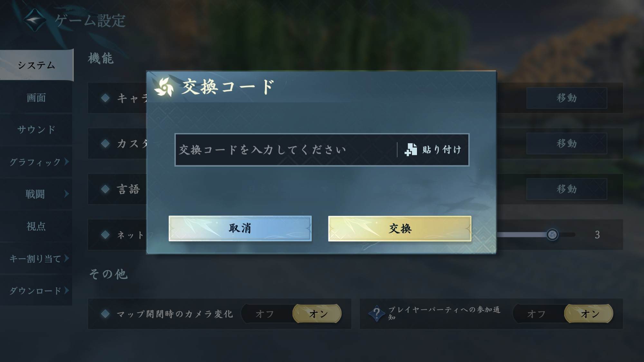
Task: Click the question mark help icon near プレイヤーパーティ
Action: coord(376,313)
